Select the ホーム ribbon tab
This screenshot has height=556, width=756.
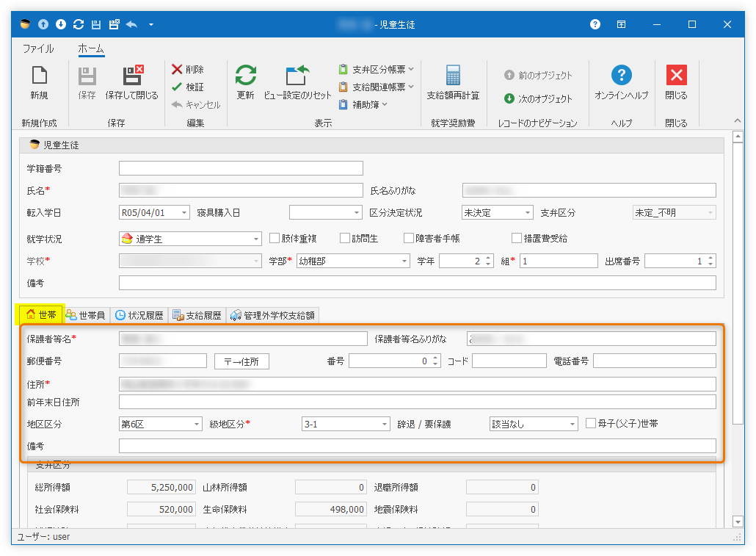coord(91,48)
